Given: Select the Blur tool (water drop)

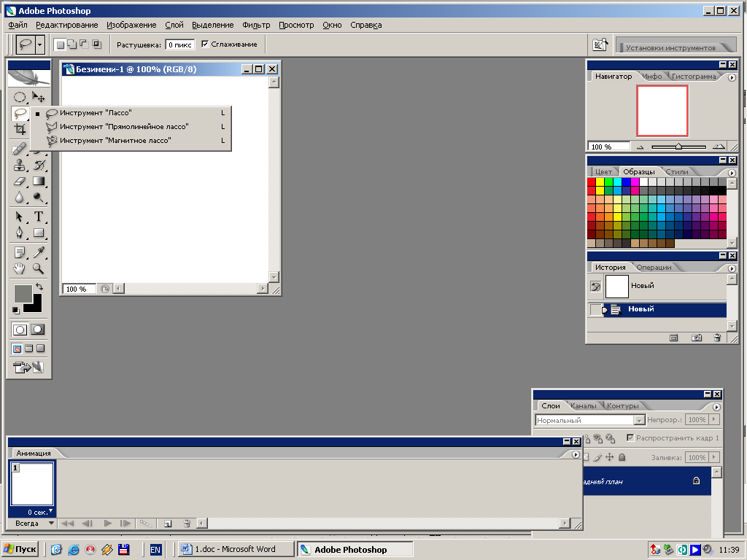Looking at the screenshot, I should [20, 197].
